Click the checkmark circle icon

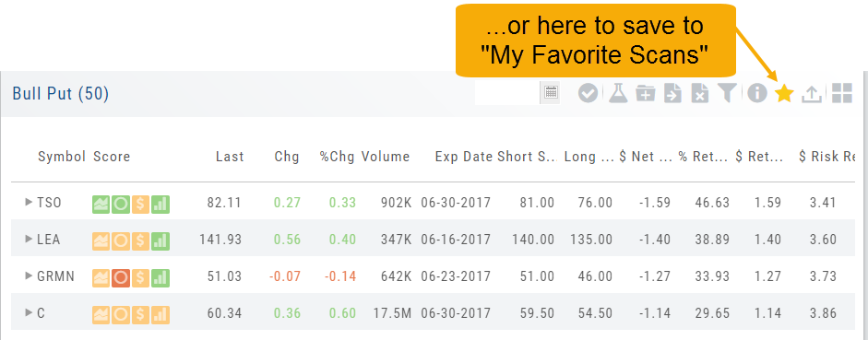click(588, 93)
